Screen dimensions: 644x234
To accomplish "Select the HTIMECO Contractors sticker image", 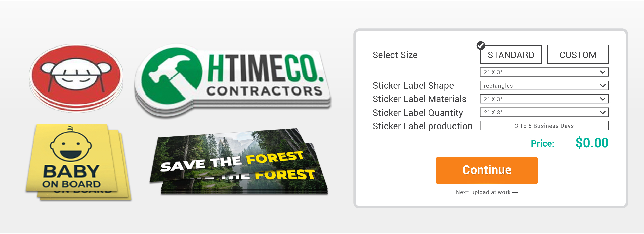I will [x=233, y=81].
